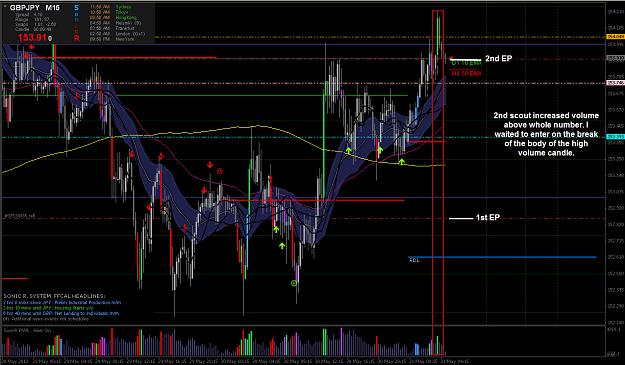Select the red 153.91 current price readout
This screenshot has width=625, height=365.
32,37
